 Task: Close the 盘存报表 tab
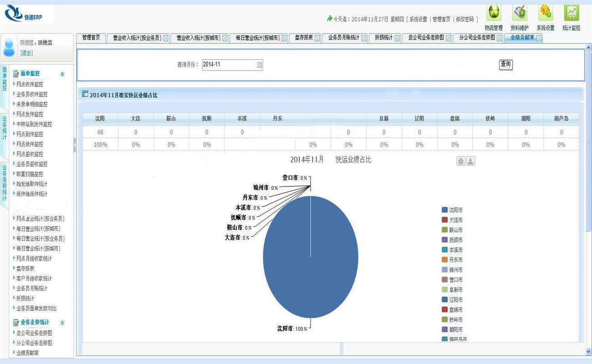click(x=317, y=38)
